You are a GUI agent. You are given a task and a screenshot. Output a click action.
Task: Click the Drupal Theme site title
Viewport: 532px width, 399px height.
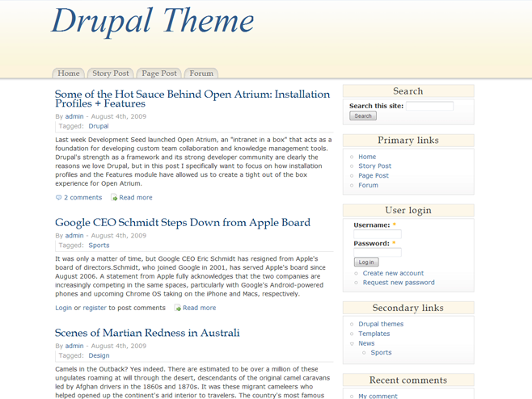(153, 21)
